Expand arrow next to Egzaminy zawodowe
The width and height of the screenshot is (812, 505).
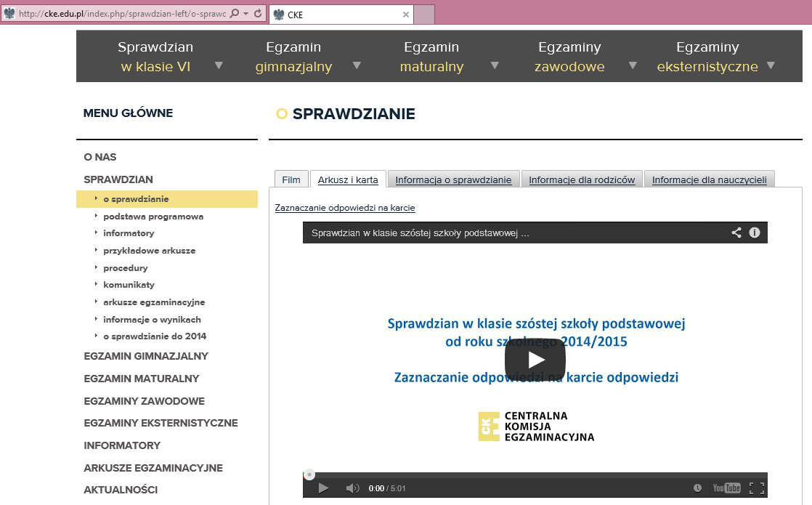coord(633,65)
